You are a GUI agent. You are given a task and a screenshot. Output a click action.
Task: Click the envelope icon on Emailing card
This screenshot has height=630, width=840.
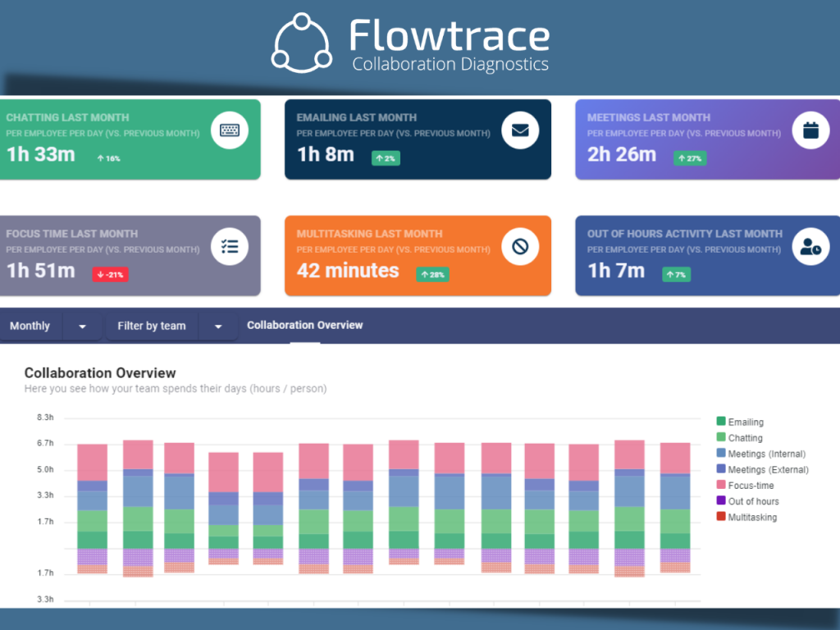click(520, 130)
